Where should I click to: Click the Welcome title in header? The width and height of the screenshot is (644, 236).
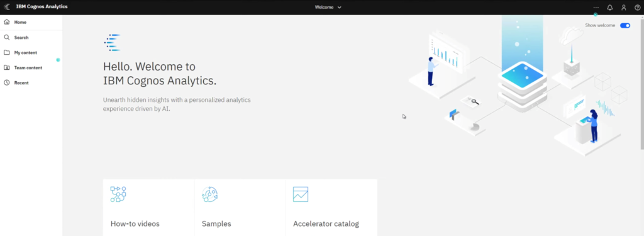tap(324, 8)
